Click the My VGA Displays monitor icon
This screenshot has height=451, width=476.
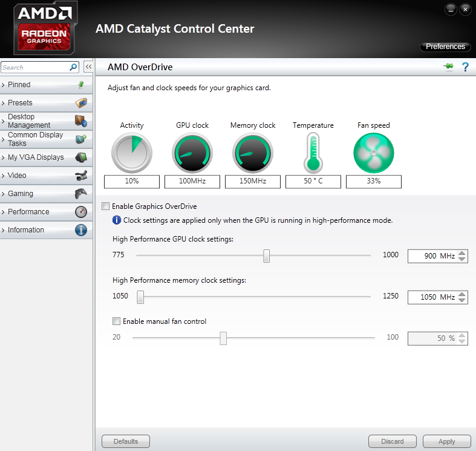81,157
